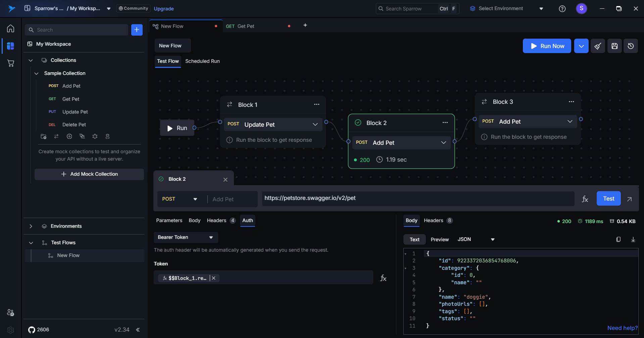Click the Add Mock Collection button
Viewport: 644px width, 338px height.
tap(89, 174)
